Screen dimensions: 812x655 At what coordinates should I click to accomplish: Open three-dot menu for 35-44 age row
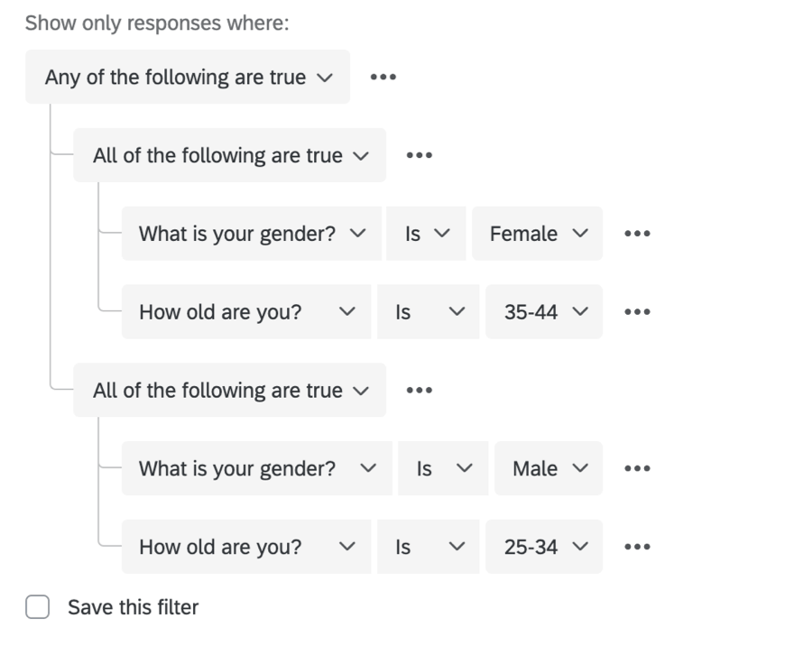pyautogui.click(x=637, y=313)
